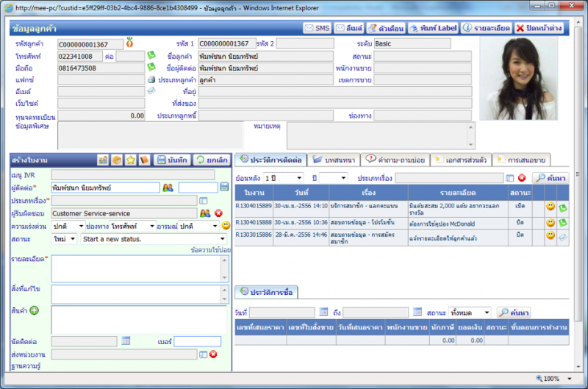
Task: Click red clear icon beside ประเภทเรื่อง filter
Action: click(x=522, y=178)
